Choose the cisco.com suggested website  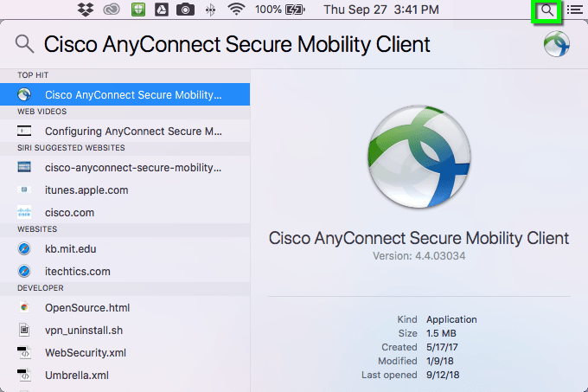(70, 213)
